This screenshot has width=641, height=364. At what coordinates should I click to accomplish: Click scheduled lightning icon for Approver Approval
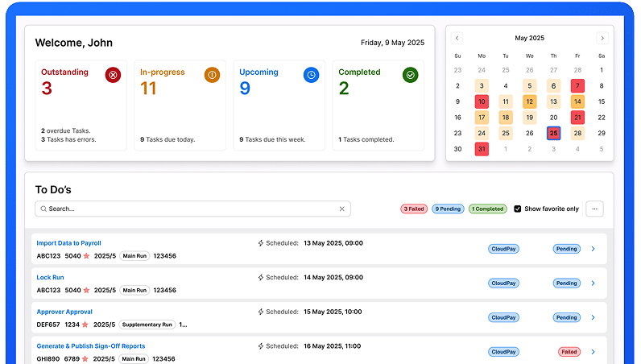coord(261,312)
